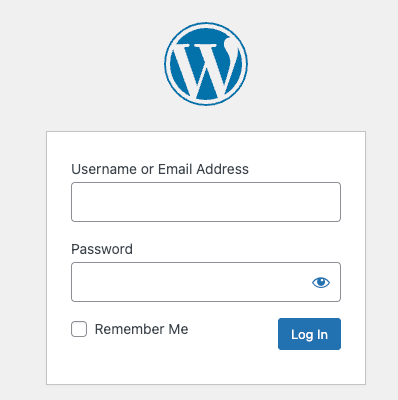This screenshot has height=400, width=398.
Task: Show the password with the eye icon
Action: click(x=321, y=282)
